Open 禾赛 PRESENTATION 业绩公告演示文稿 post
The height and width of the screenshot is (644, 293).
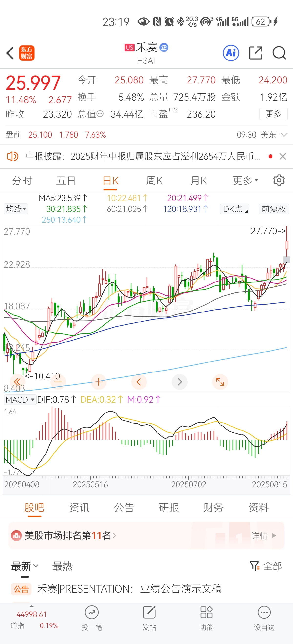click(x=130, y=589)
